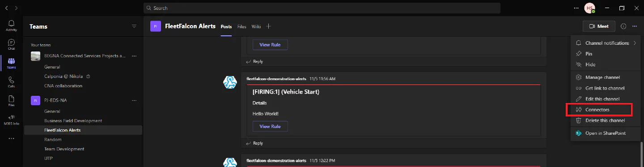This screenshot has width=644, height=167.
Task: Open General channel under BEGNA team
Action: pyautogui.click(x=52, y=67)
